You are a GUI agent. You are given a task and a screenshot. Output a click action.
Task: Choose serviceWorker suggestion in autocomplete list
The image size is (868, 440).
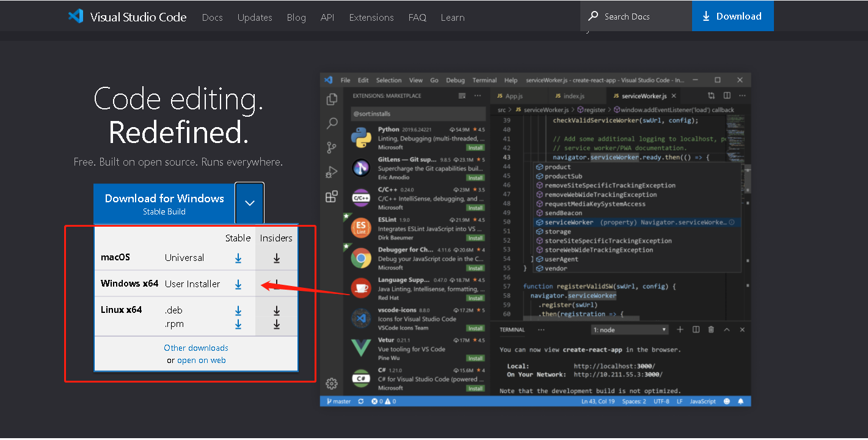(x=636, y=222)
